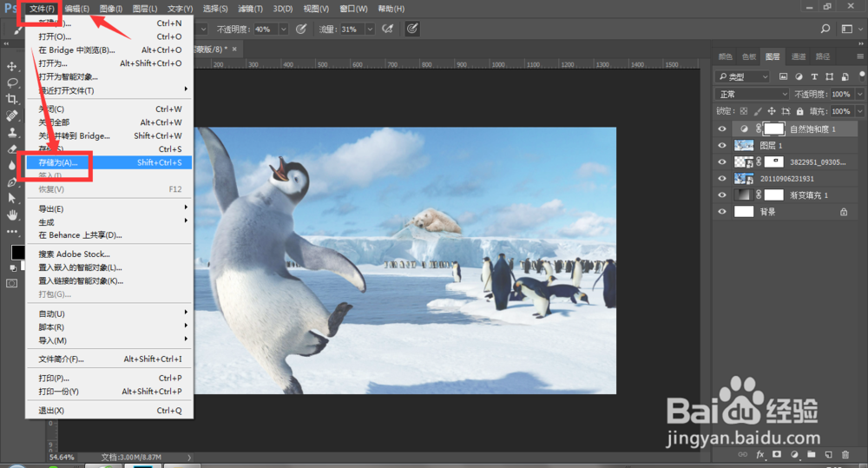Hide the 背景 layer
This screenshot has width=868, height=468.
point(722,212)
